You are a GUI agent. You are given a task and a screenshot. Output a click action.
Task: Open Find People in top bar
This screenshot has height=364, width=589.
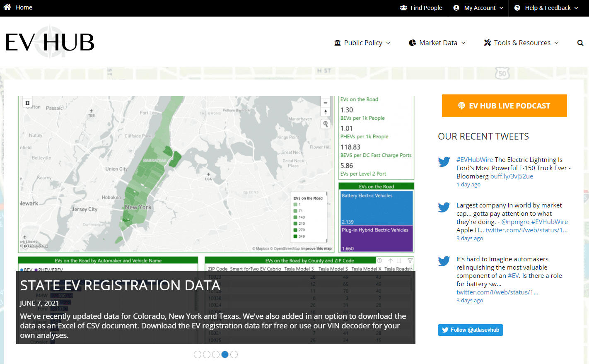click(421, 8)
